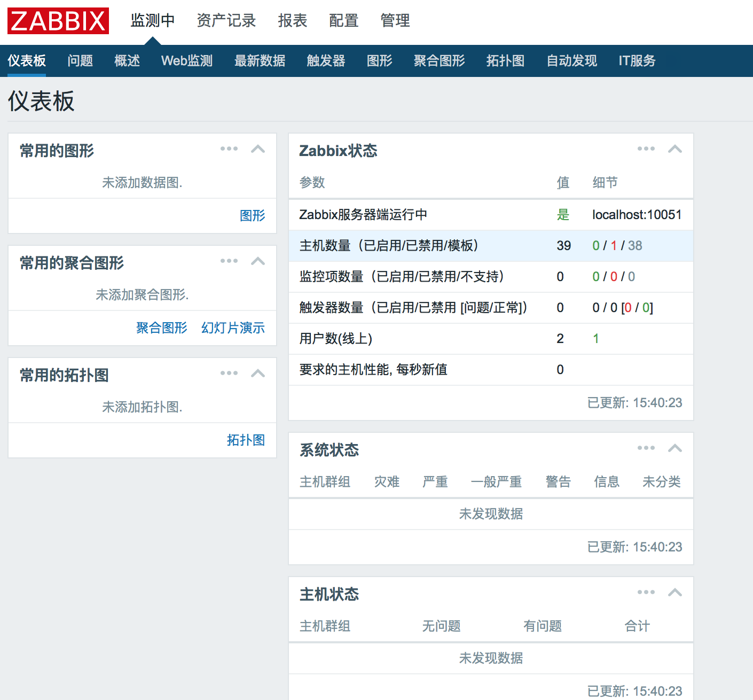Open the 幻灯片演示 link
The height and width of the screenshot is (700, 753).
point(233,328)
